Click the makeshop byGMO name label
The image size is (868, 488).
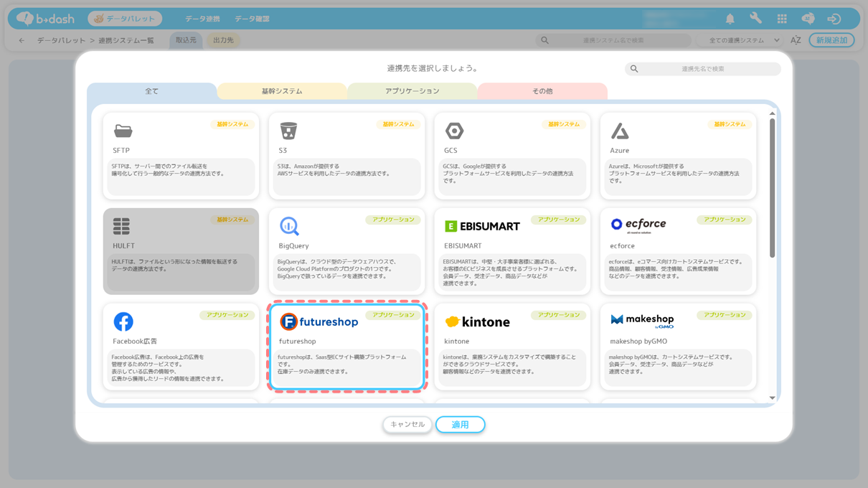coord(638,342)
